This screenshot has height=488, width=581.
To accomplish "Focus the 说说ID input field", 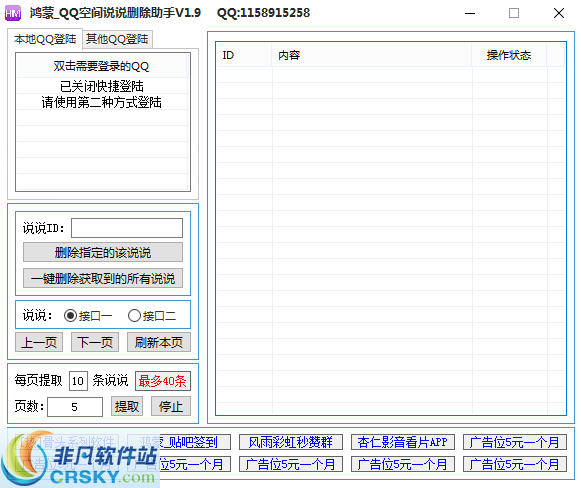I will (127, 228).
